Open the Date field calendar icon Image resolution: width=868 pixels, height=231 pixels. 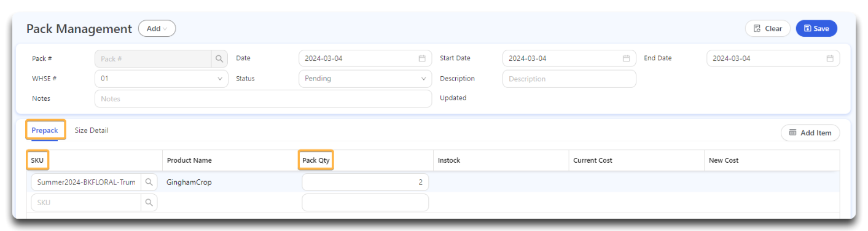(x=422, y=59)
